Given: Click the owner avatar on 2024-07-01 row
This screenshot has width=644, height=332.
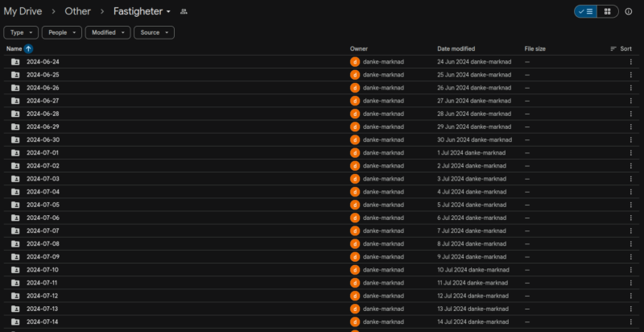Looking at the screenshot, I should (354, 153).
